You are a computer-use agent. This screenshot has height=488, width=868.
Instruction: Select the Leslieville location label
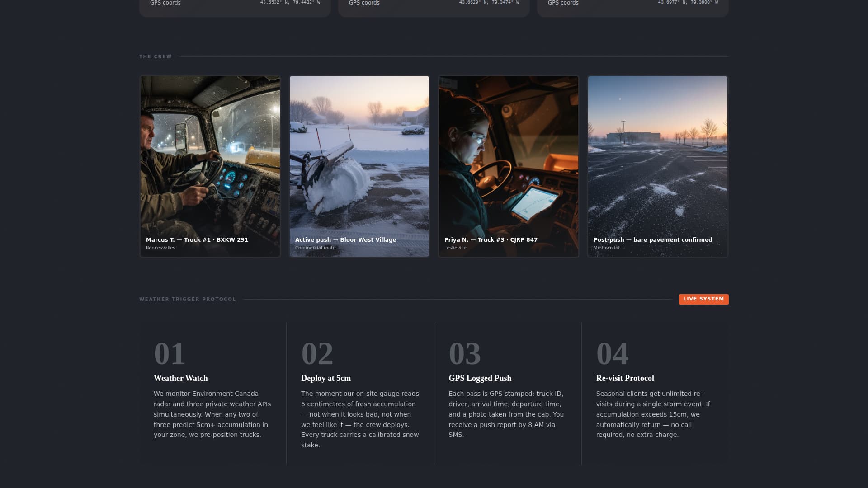click(455, 248)
